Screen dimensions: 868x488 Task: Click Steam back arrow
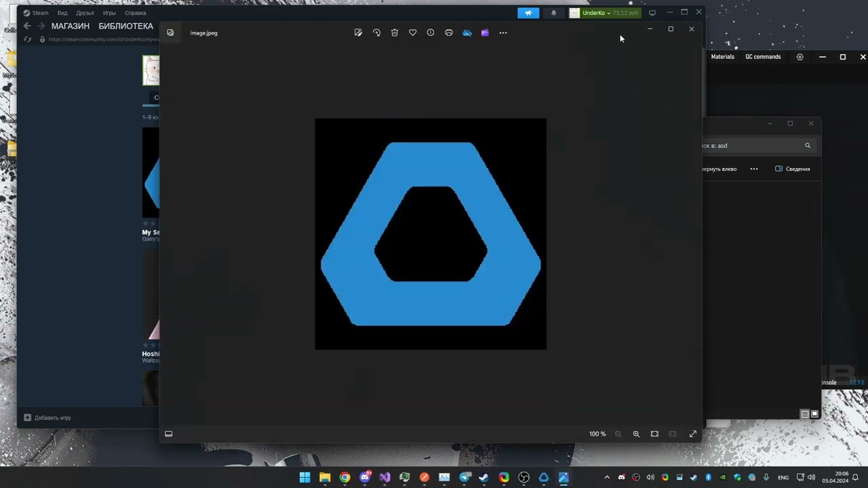(x=27, y=26)
